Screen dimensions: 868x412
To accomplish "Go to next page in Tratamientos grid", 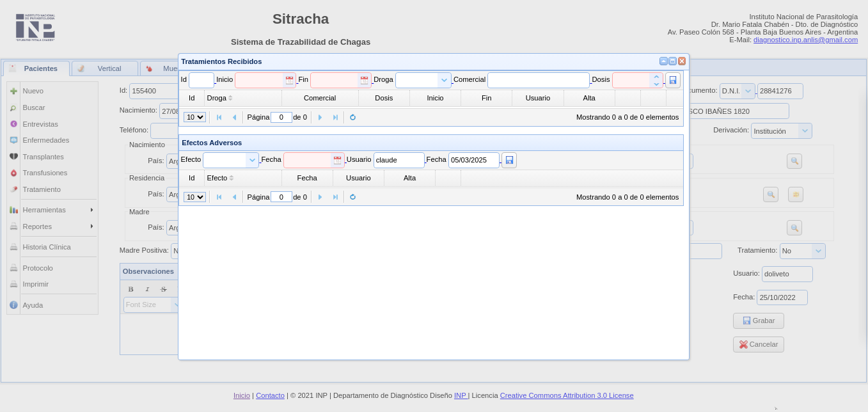I will (x=320, y=117).
